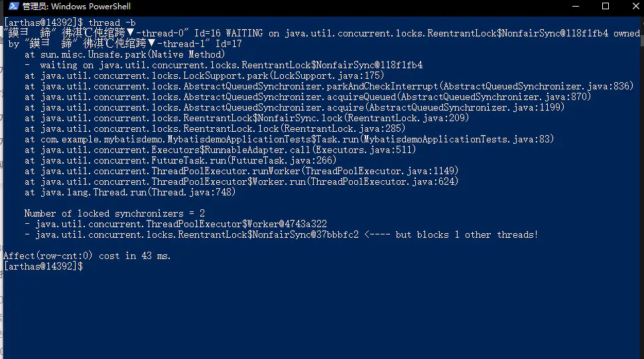Click the 'but blocks 1 other threads!' text
This screenshot has height=359, width=644.
466,234
